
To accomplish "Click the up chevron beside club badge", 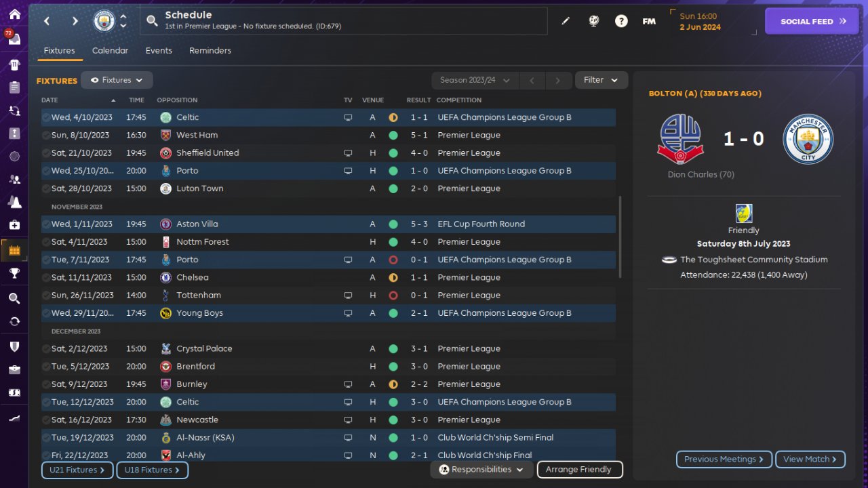I will coord(123,16).
